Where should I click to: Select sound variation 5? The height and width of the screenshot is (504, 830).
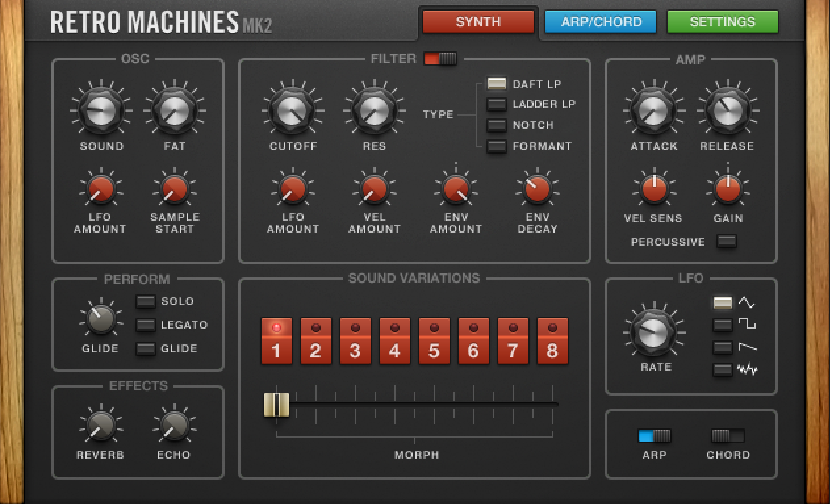[x=434, y=342]
